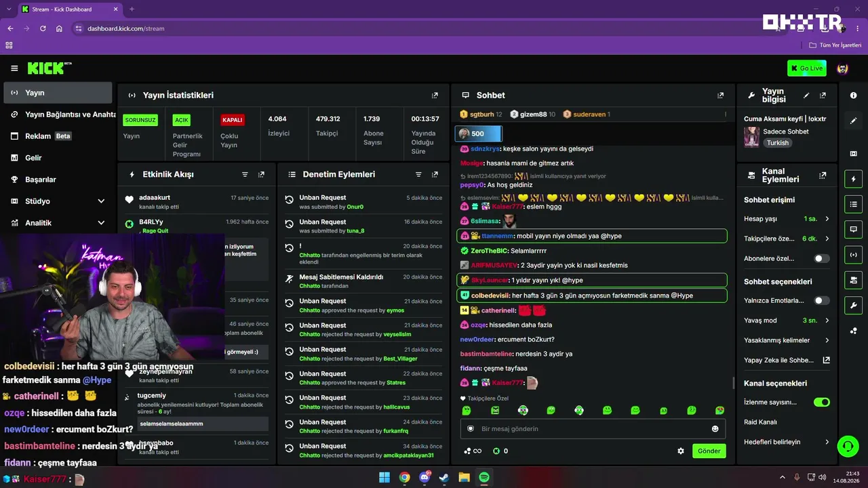Viewport: 868px width, 488px height.
Task: Open the Hedefleri belirleyin arrow
Action: click(x=827, y=442)
